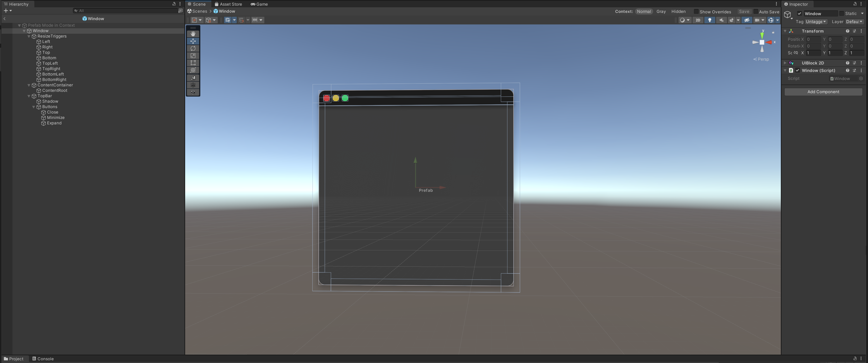Toggle 2D scene view mode
Viewport: 868px width, 363px height.
click(x=698, y=20)
